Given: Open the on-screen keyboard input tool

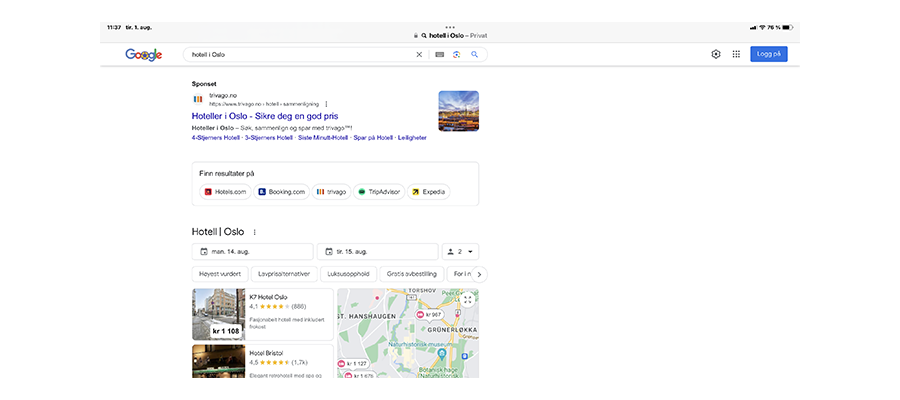Looking at the screenshot, I should [x=440, y=55].
